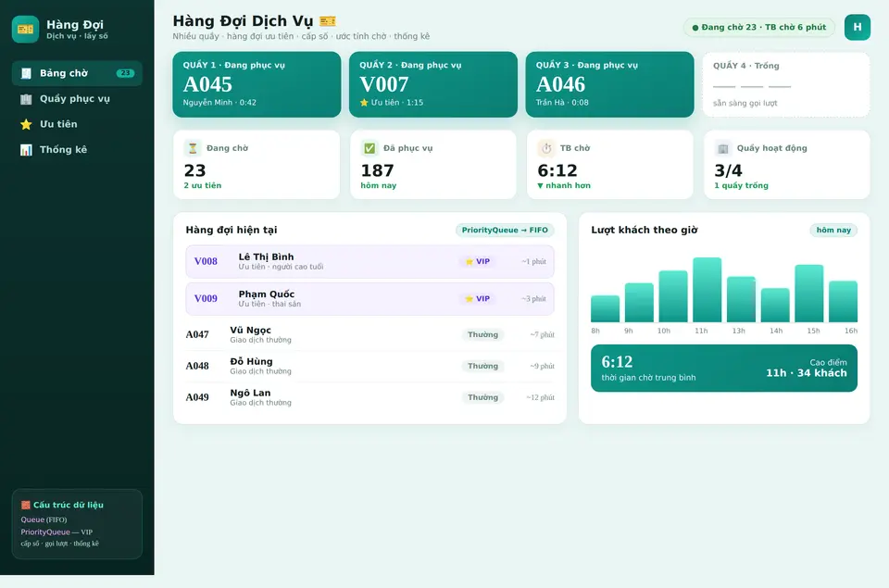Screen dimensions: 889x588
Task: Click the Đang chờ 23 status pill
Action: coord(759,27)
